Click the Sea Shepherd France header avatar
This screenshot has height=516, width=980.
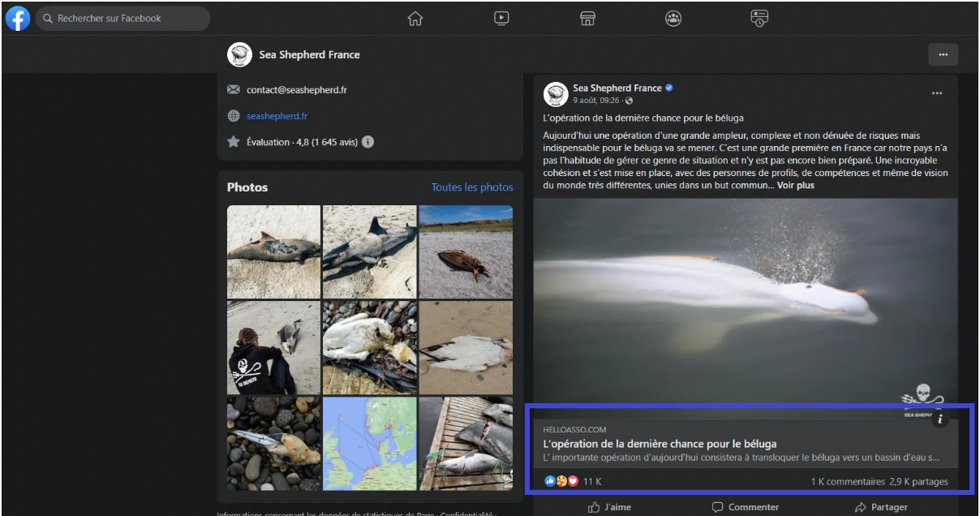tap(239, 54)
